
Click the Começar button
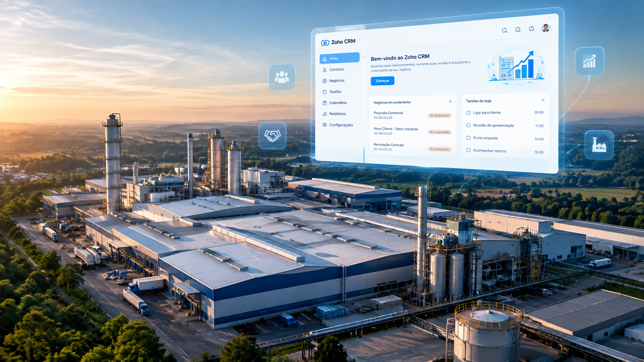382,81
